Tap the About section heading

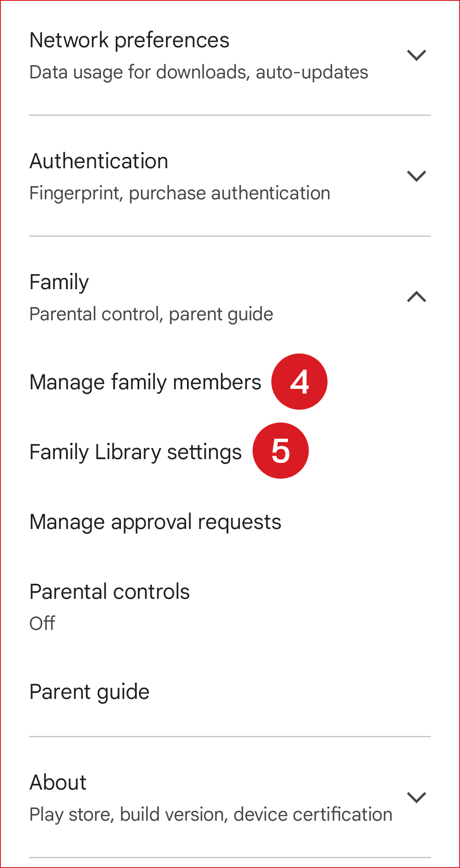pyautogui.click(x=58, y=782)
